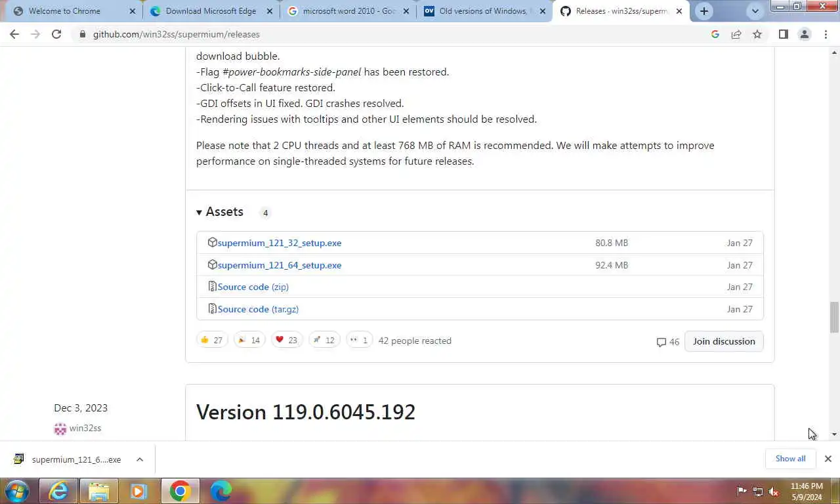The image size is (840, 504).
Task: Click the Join discussion button
Action: 724,341
